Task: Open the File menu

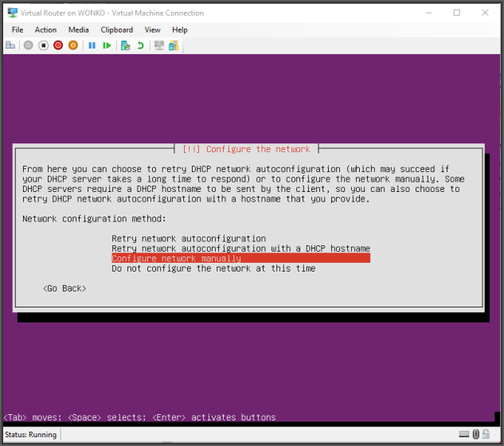Action: click(x=18, y=30)
